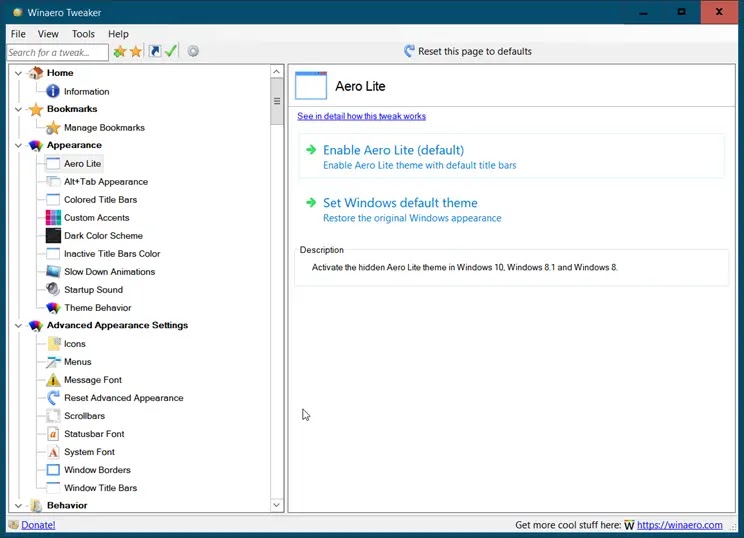Screen dimensions: 744x538
Task: Collapse the Bookmarks tree node
Action: pyautogui.click(x=18, y=109)
